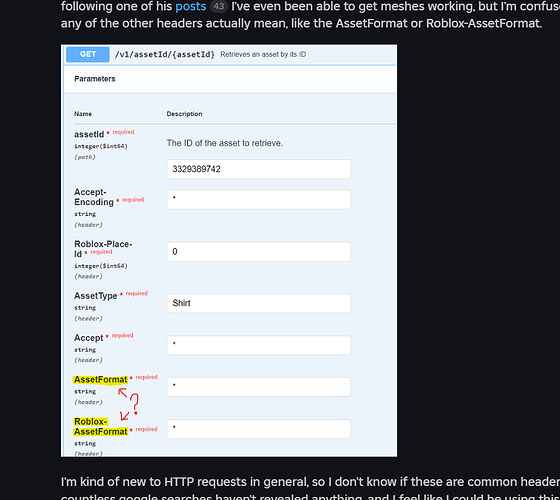Click the AssetFormat header input field

click(x=259, y=387)
